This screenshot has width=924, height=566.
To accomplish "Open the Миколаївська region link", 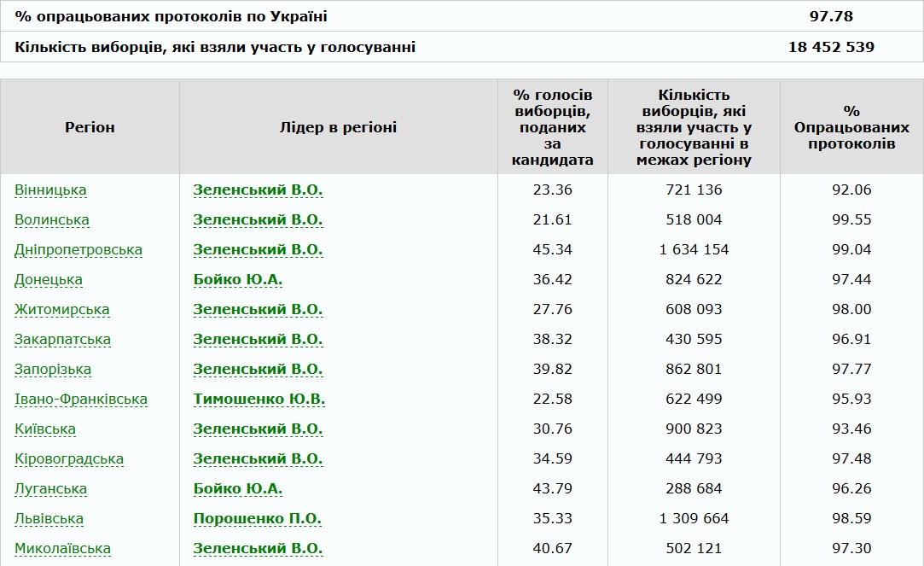I will [62, 549].
